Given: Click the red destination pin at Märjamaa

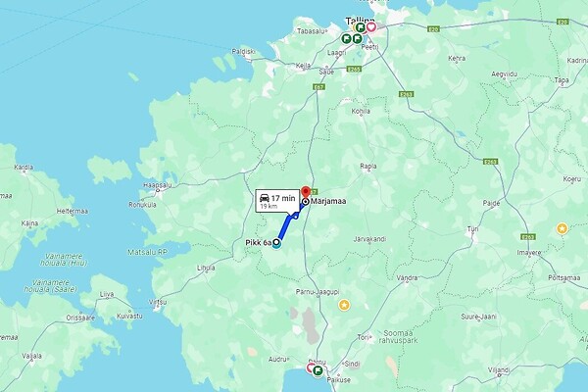Looking at the screenshot, I should click(306, 192).
